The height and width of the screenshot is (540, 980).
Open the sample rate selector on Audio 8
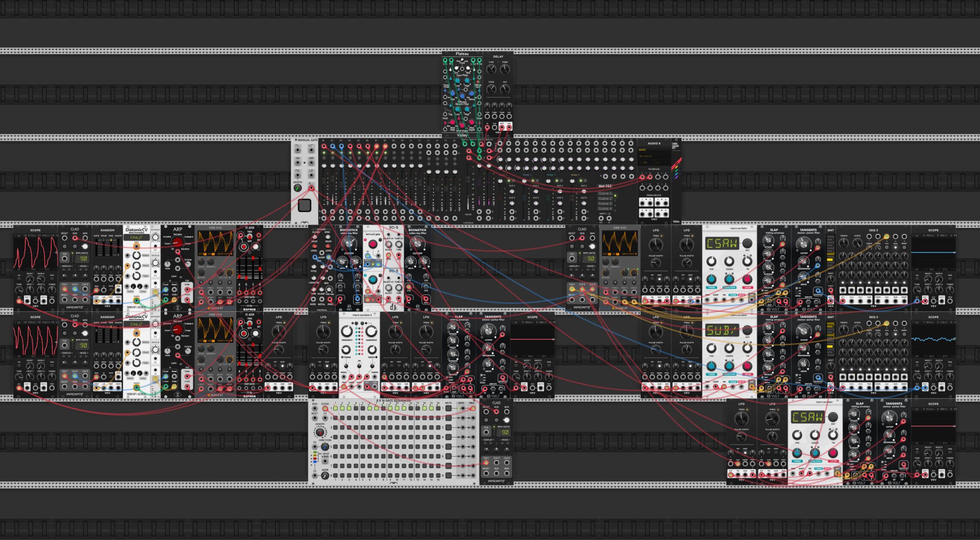[646, 163]
